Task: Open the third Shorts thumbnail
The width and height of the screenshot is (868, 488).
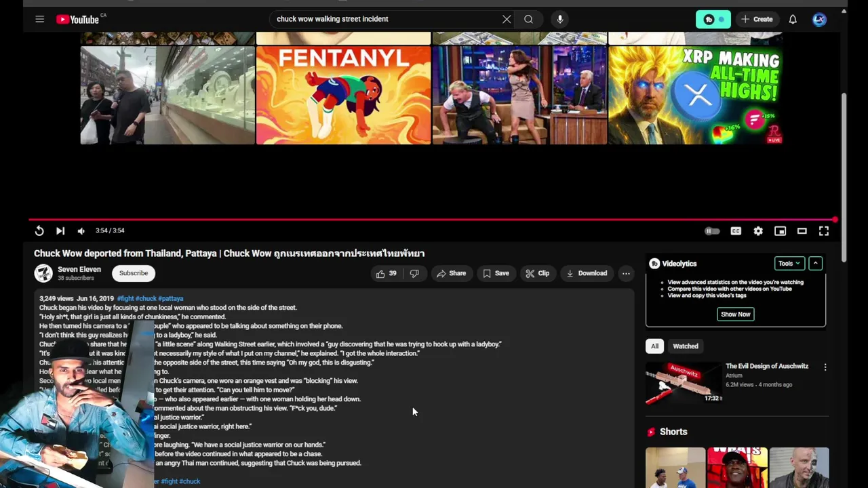Action: (x=799, y=468)
